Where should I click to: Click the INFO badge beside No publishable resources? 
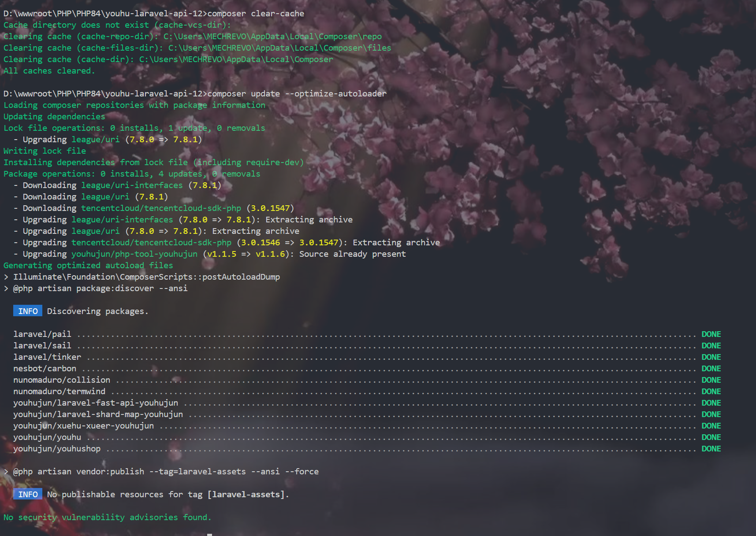coord(28,494)
